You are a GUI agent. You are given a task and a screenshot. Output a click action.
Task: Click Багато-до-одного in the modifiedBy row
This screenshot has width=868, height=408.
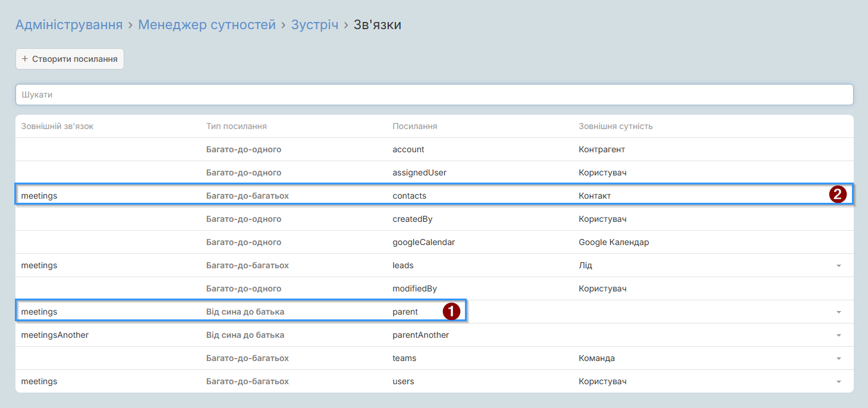coord(244,288)
